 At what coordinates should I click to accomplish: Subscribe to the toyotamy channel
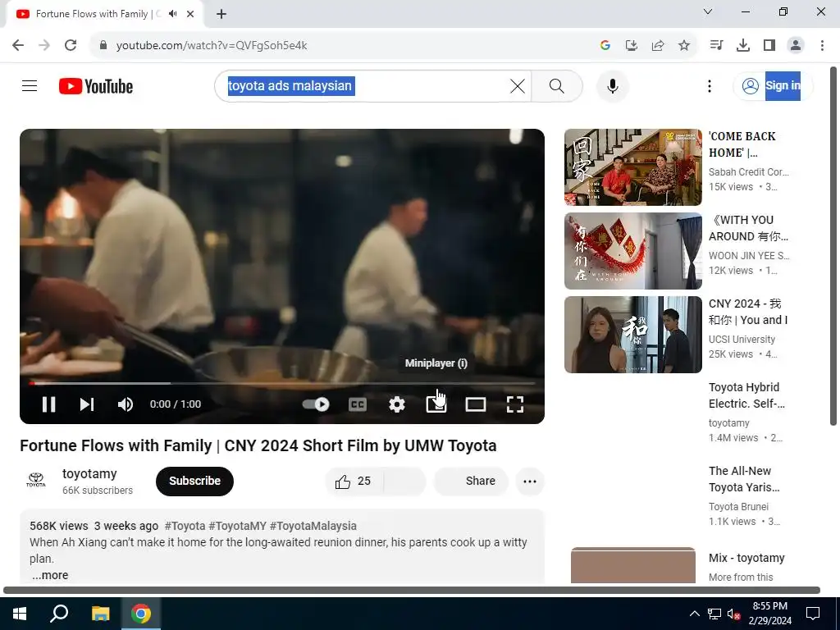(194, 481)
